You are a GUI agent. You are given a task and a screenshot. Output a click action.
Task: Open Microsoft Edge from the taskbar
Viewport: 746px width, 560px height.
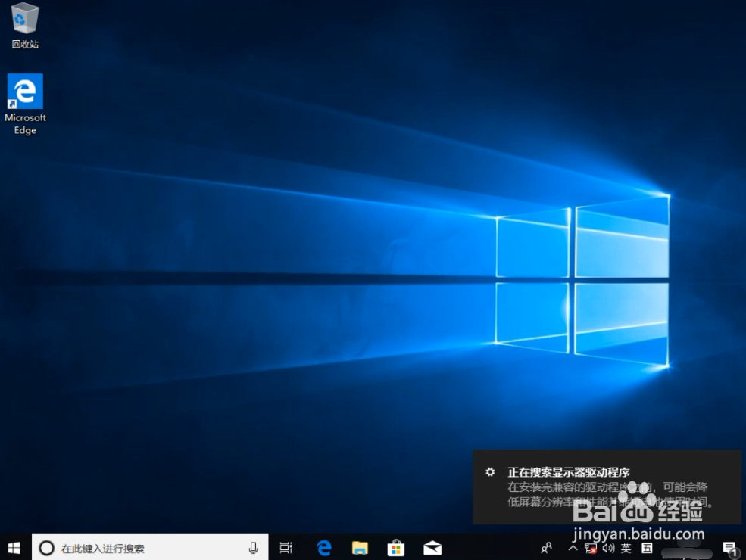323,547
